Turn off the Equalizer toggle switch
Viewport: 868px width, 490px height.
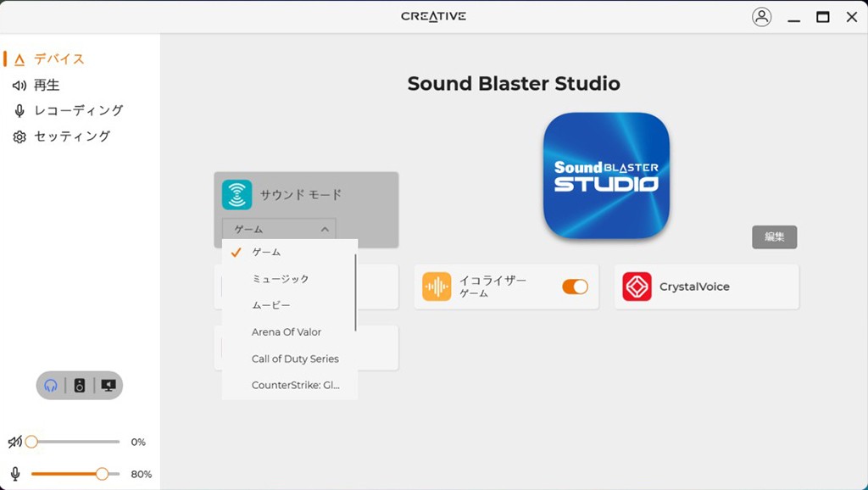[x=576, y=287]
